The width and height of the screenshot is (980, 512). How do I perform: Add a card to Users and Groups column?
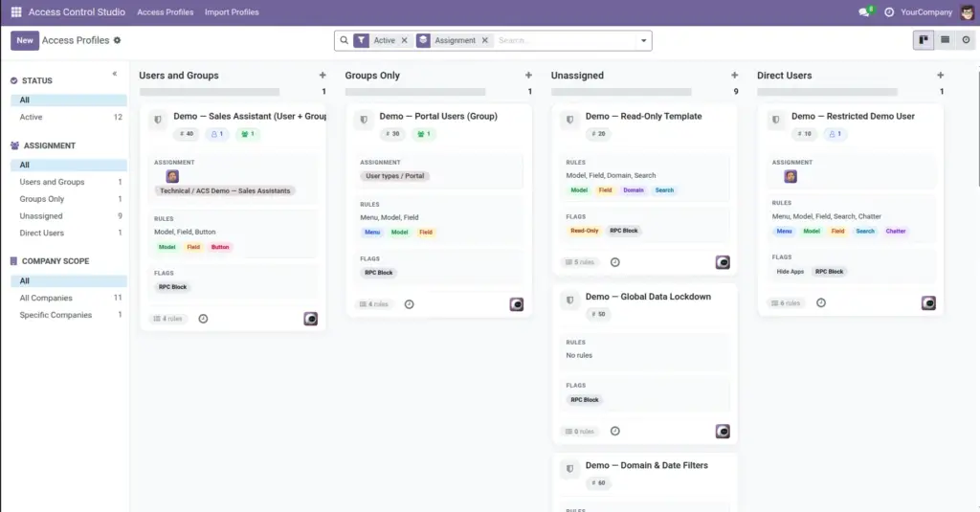[x=323, y=75]
